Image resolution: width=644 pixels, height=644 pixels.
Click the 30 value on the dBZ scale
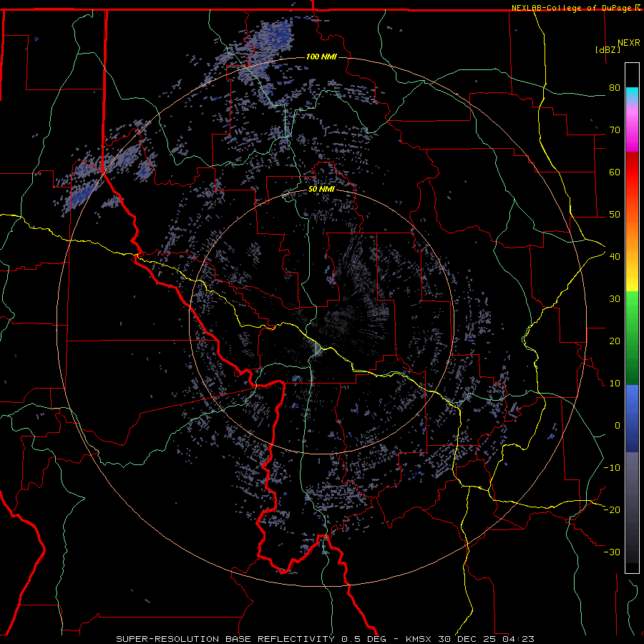coord(615,299)
